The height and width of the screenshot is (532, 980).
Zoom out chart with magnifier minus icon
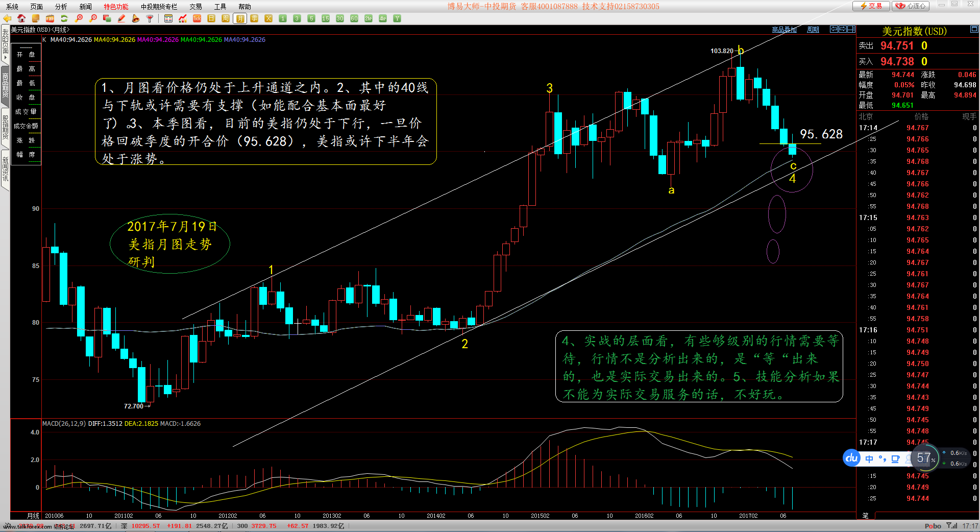pyautogui.click(x=93, y=18)
